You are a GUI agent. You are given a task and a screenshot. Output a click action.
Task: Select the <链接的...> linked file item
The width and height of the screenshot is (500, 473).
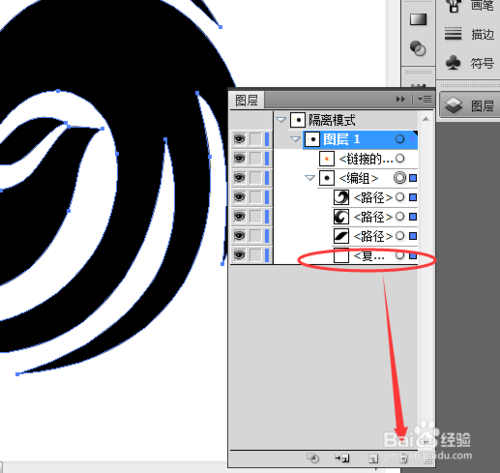[361, 159]
